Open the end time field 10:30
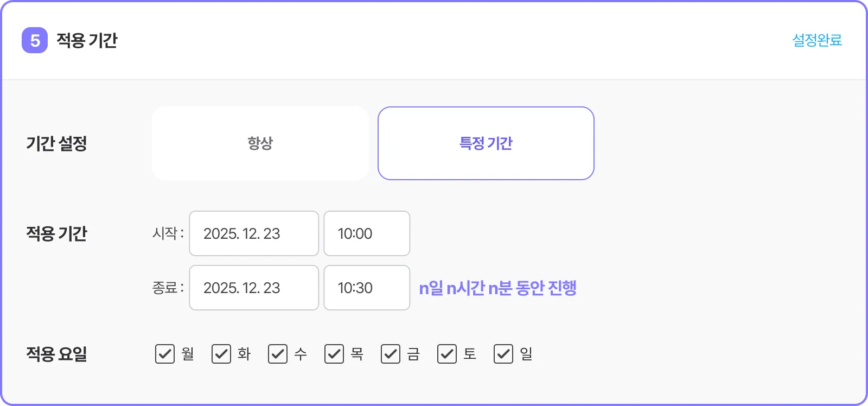This screenshot has width=868, height=406. coord(367,288)
